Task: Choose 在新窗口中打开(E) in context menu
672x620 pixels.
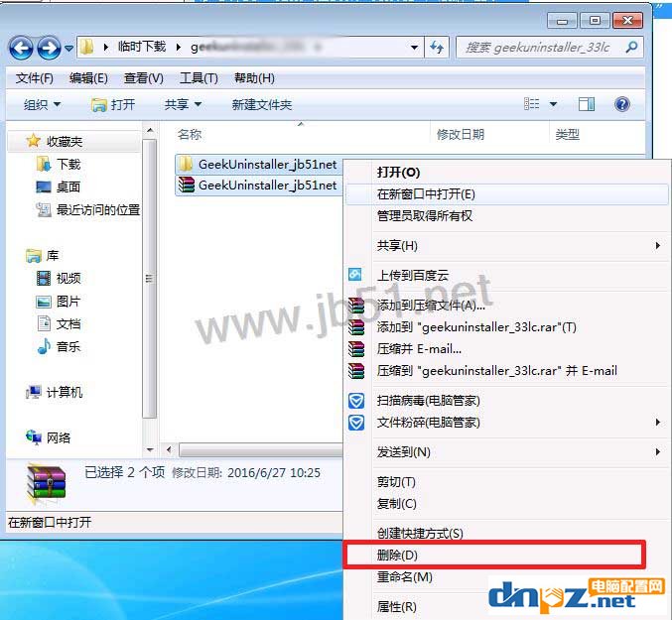Action: pyautogui.click(x=507, y=194)
